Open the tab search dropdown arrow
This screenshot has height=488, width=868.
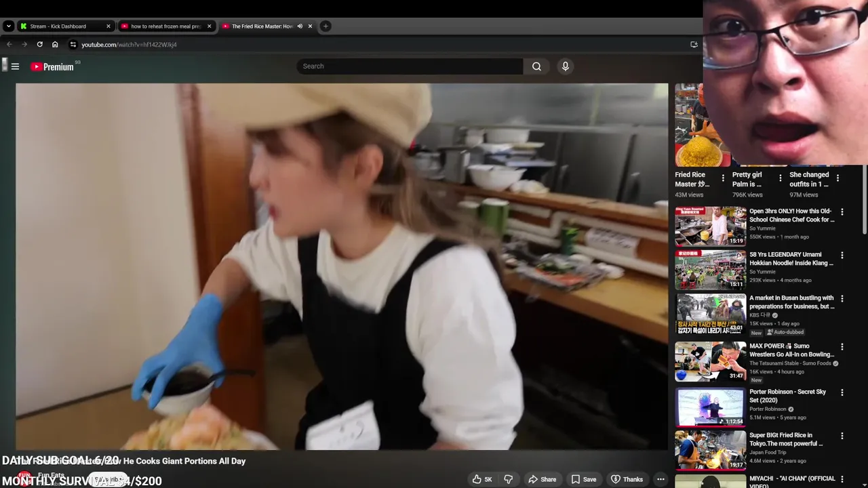[8, 26]
